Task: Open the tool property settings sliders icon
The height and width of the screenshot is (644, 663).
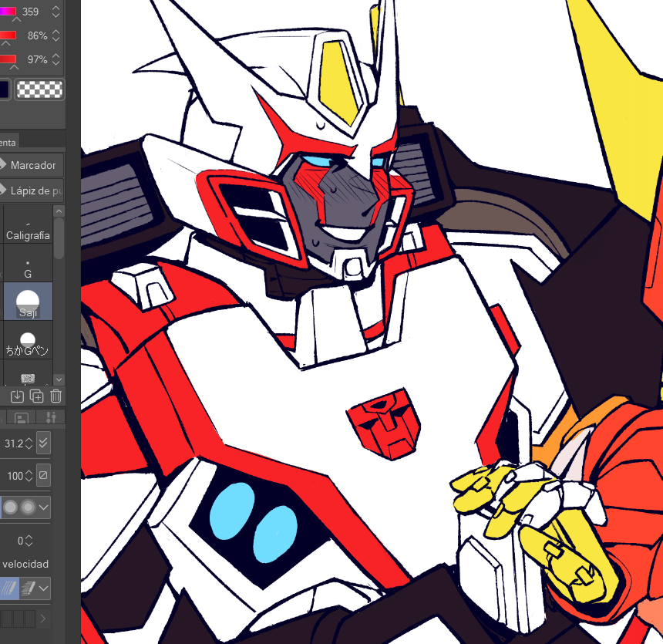Action: 51,418
